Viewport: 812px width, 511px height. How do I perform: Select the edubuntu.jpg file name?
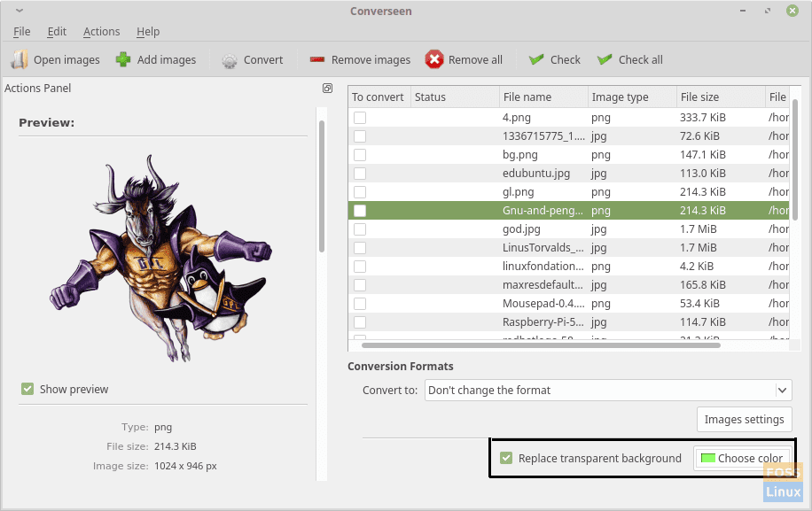click(536, 174)
